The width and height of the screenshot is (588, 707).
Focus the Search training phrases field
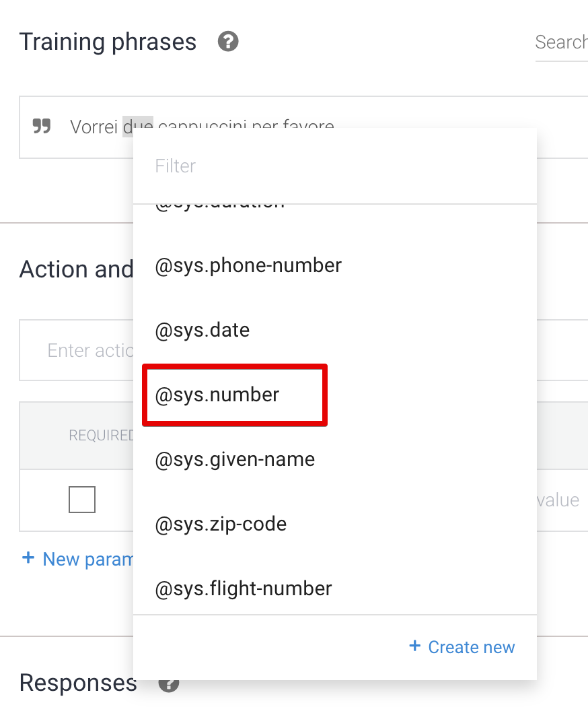coord(561,42)
